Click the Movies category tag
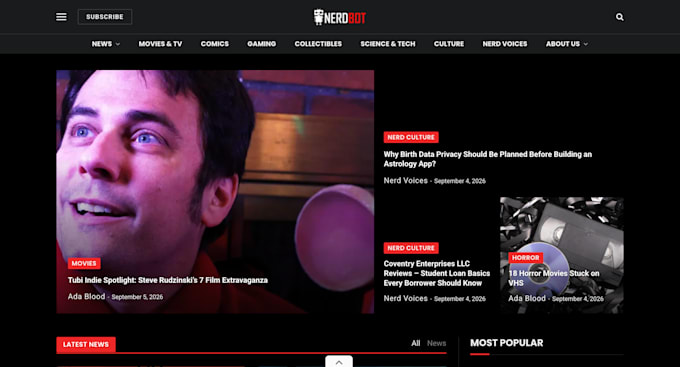 (84, 263)
